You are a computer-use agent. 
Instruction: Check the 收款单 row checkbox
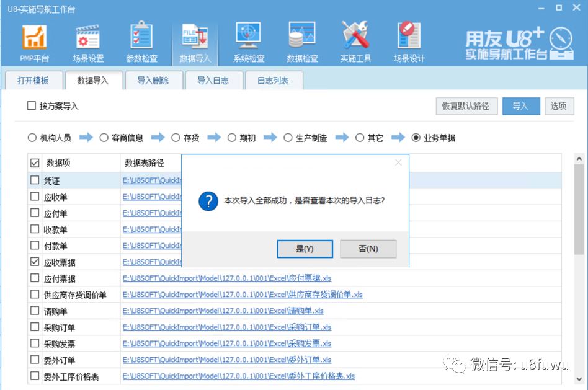pos(35,229)
